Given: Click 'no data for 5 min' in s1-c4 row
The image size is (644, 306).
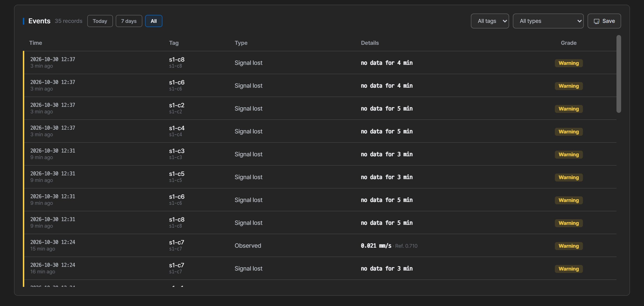Looking at the screenshot, I should click(386, 131).
